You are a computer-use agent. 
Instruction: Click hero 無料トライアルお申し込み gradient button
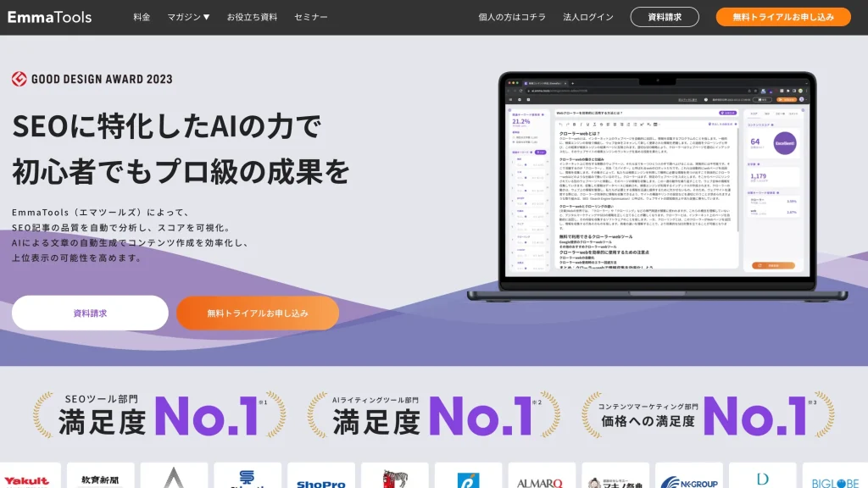pyautogui.click(x=258, y=313)
